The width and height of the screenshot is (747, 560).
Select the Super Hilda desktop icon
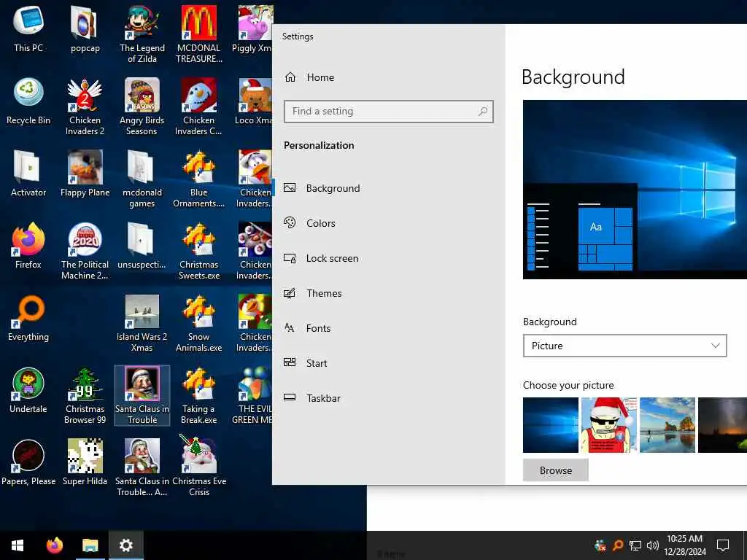85,463
